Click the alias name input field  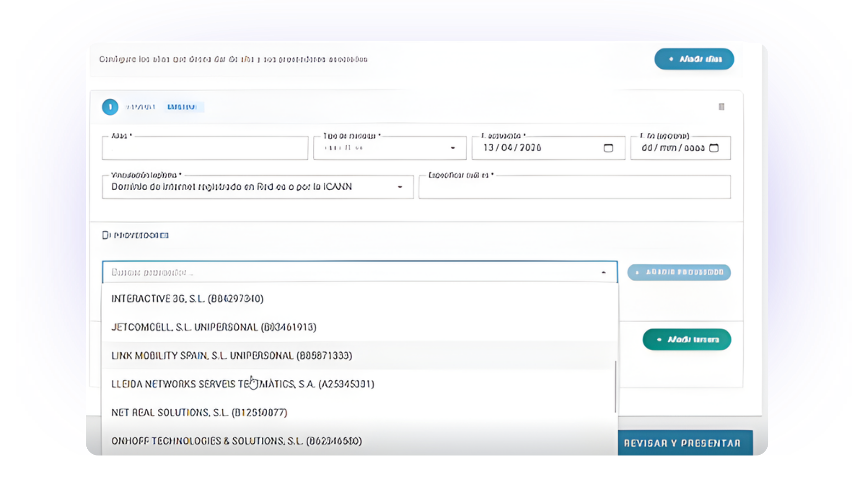click(x=205, y=148)
